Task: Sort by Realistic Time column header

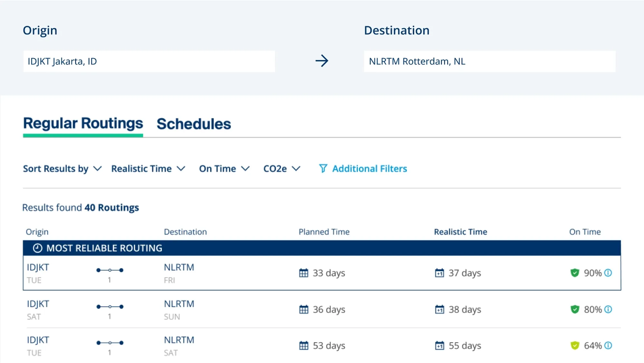Action: click(x=460, y=232)
